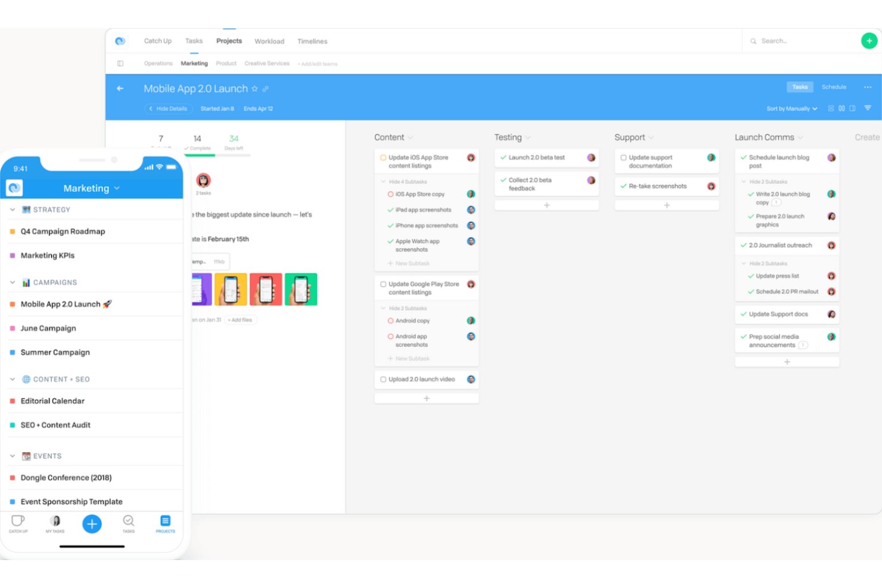Uncheck Collect 2.0 beta feedback task
This screenshot has width=882, height=588.
click(x=504, y=180)
